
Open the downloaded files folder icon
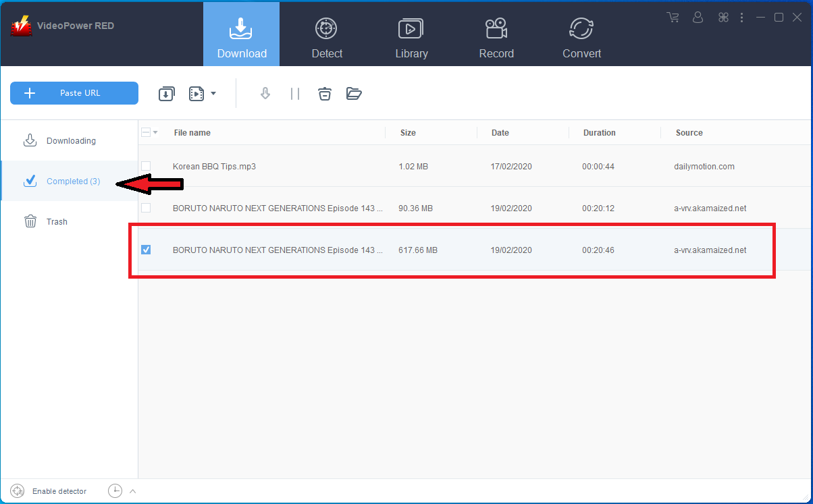(354, 93)
